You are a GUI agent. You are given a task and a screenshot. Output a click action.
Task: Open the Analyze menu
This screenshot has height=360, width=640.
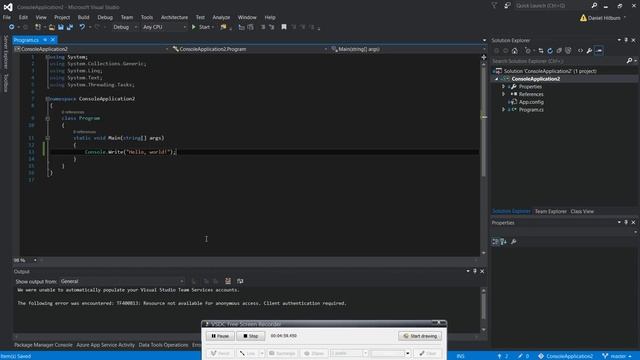(221, 17)
